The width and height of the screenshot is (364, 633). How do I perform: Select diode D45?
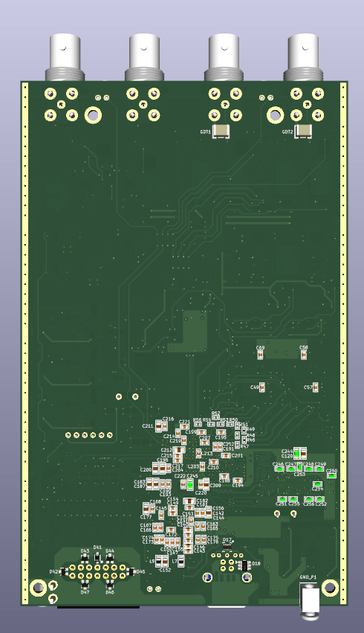point(131,572)
